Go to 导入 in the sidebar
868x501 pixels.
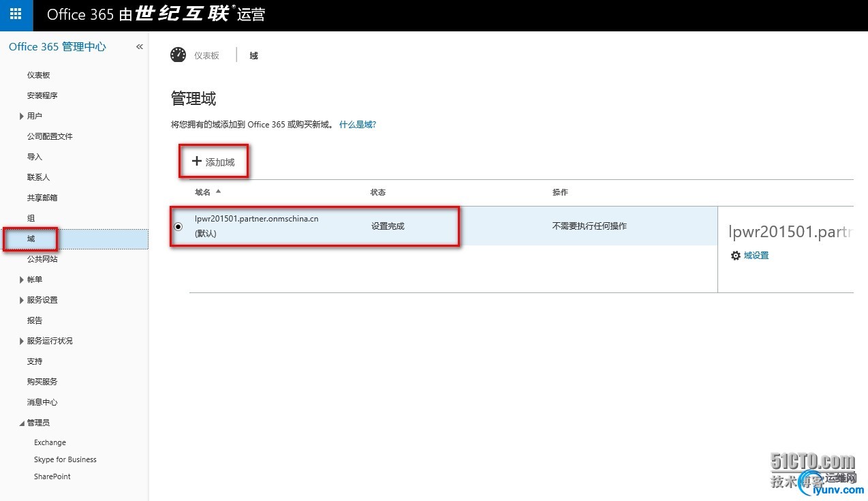point(35,157)
